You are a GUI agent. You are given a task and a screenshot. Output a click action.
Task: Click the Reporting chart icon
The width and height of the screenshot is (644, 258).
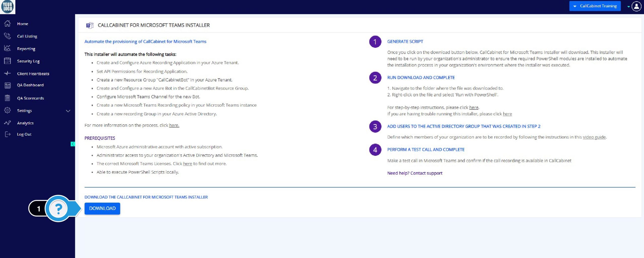point(7,48)
